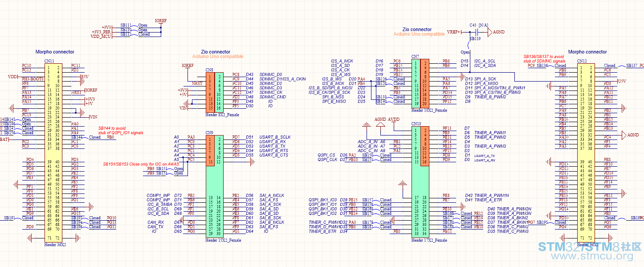Click the SB182 solder bridge label

coord(368,226)
